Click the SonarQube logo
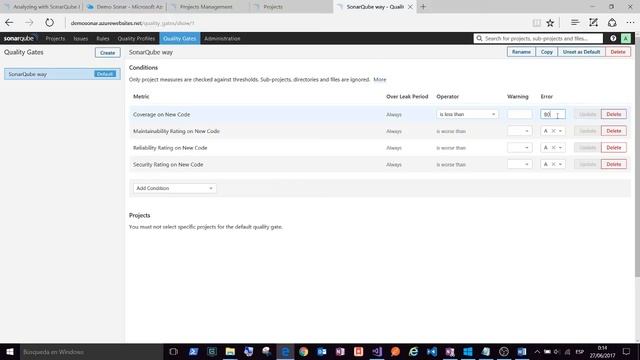The width and height of the screenshot is (640, 360). tap(19, 38)
